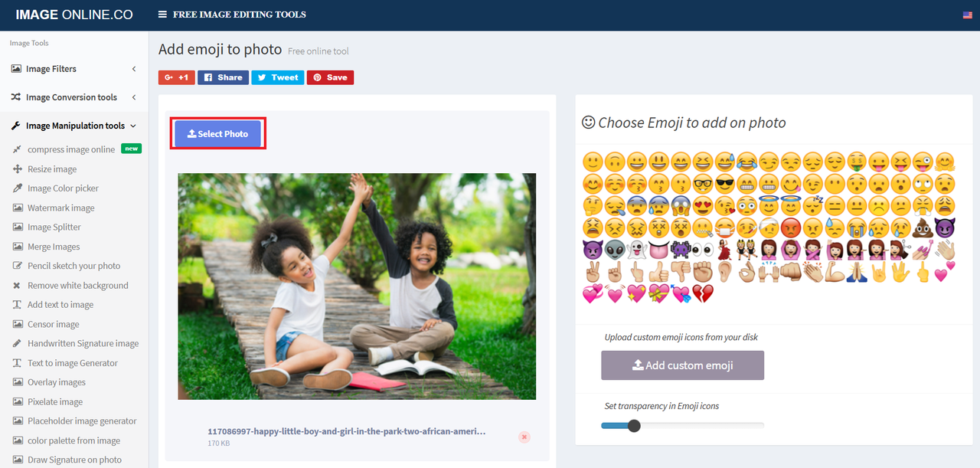Expand Image Conversion tools section
The image size is (980, 468).
click(x=74, y=97)
